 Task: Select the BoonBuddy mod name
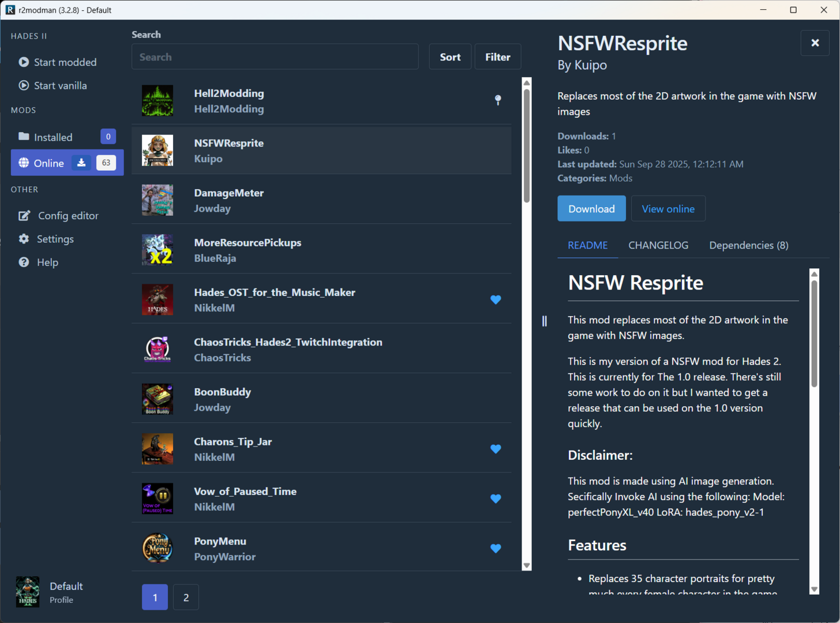pos(222,392)
